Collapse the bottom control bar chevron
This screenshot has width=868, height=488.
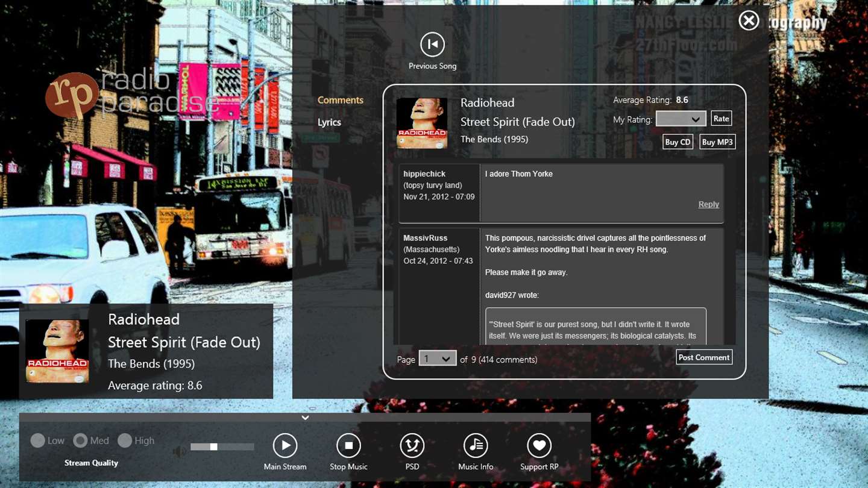click(x=306, y=418)
